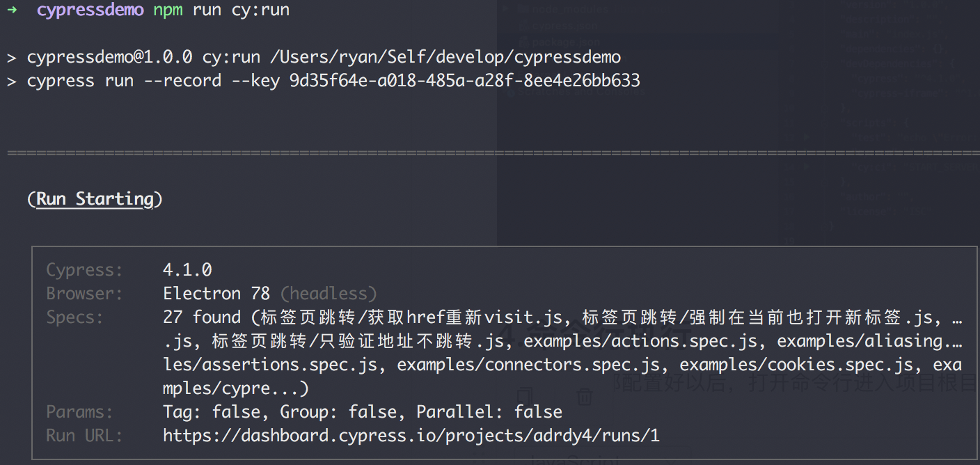This screenshot has width=980, height=465.
Task: Select faint cypress.json file in background
Action: pyautogui.click(x=564, y=26)
